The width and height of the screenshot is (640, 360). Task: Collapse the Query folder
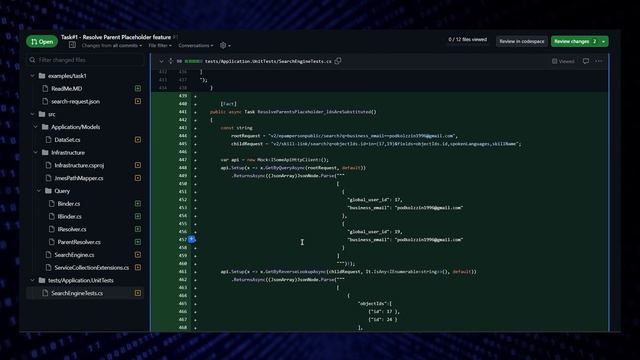[x=39, y=191]
